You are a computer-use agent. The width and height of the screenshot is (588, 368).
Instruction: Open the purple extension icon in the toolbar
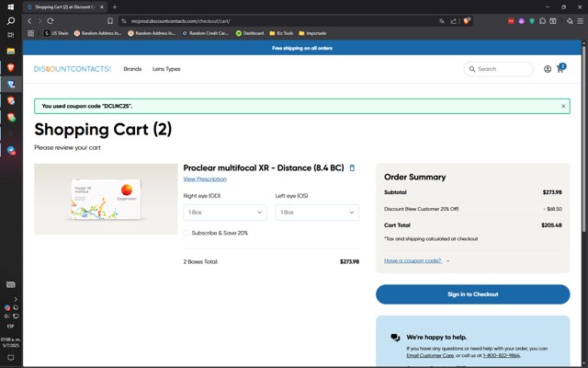tap(521, 21)
